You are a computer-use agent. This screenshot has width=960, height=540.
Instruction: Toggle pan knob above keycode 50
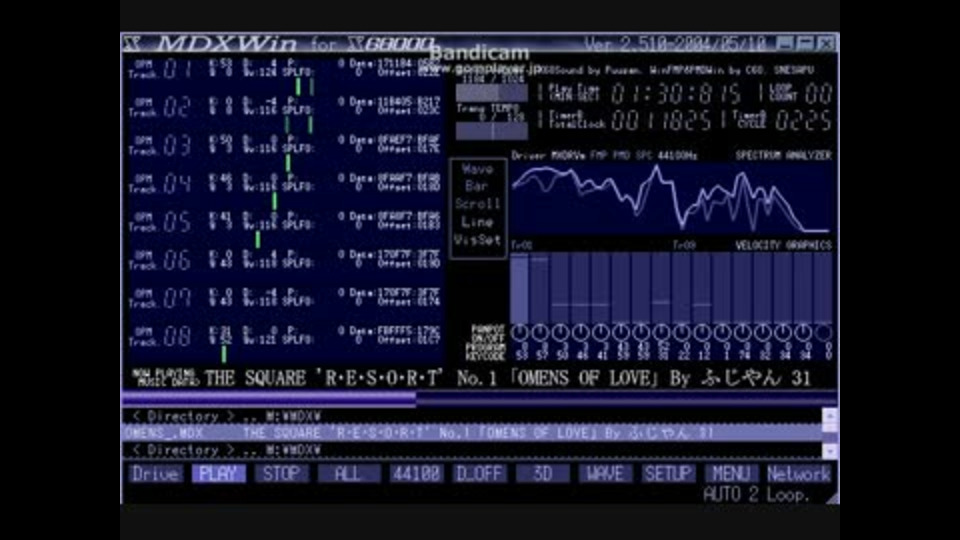tap(560, 333)
